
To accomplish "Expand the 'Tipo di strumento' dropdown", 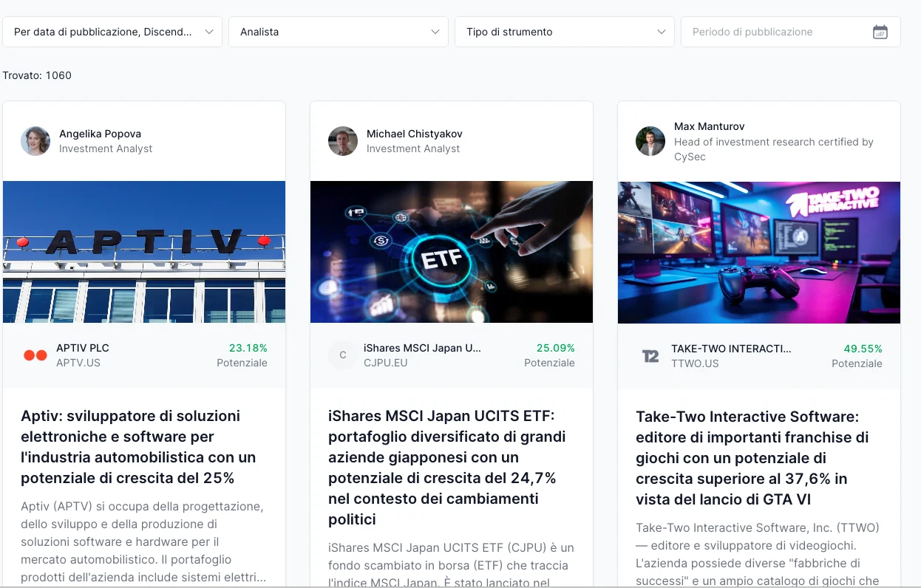I will point(565,32).
